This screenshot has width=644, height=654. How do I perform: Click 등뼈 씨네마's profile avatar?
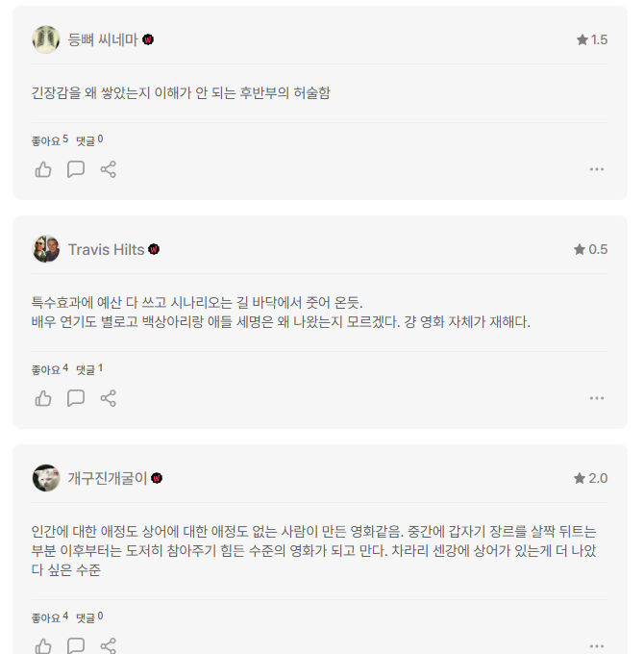46,39
